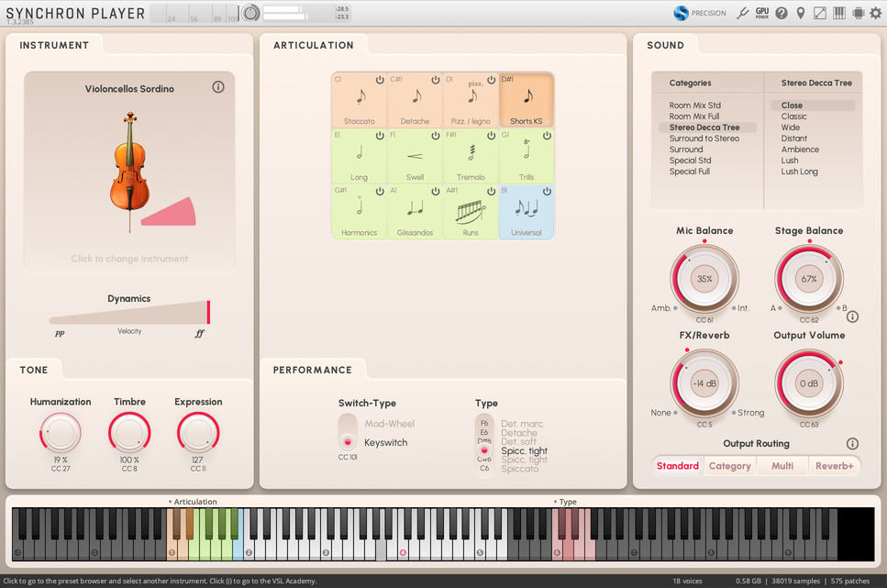Open settings gear icon
Screen dimensions: 887x588
(876, 13)
